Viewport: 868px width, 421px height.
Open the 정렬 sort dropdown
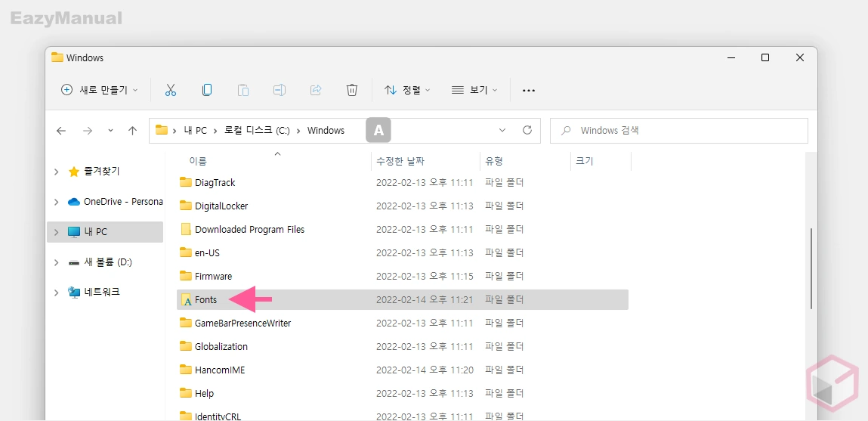click(407, 90)
